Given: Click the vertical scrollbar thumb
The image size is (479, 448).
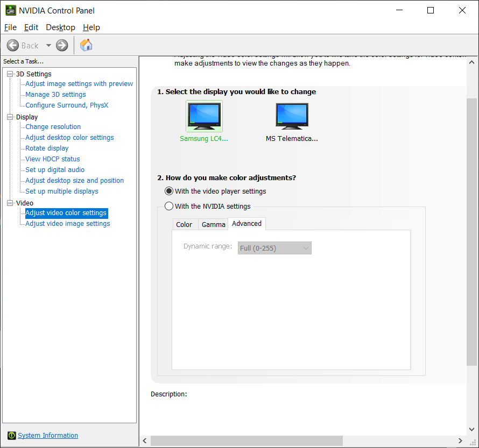Looking at the screenshot, I should [x=471, y=232].
